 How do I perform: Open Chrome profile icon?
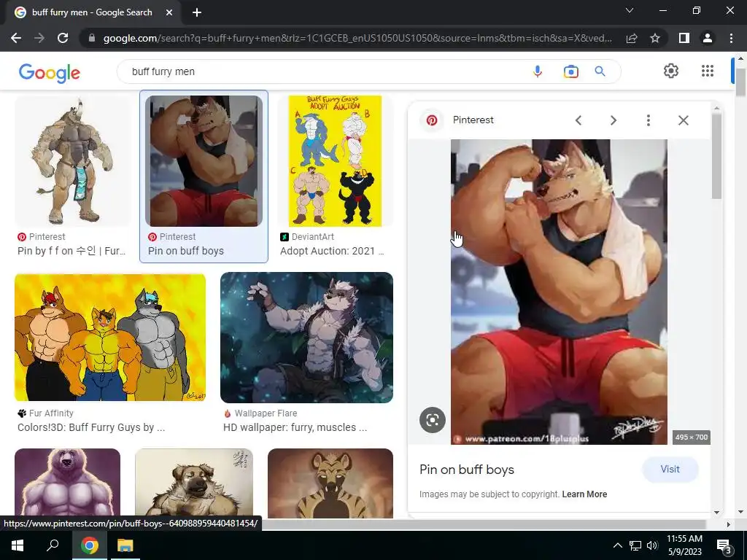point(708,38)
